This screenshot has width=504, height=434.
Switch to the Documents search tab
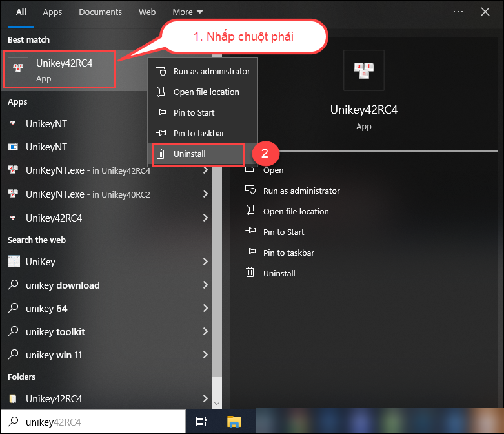(100, 12)
